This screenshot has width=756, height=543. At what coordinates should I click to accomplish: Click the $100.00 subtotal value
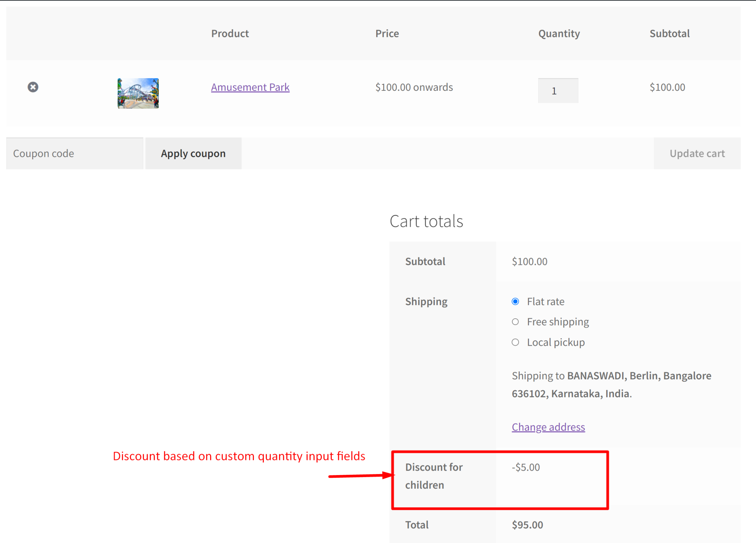(529, 261)
